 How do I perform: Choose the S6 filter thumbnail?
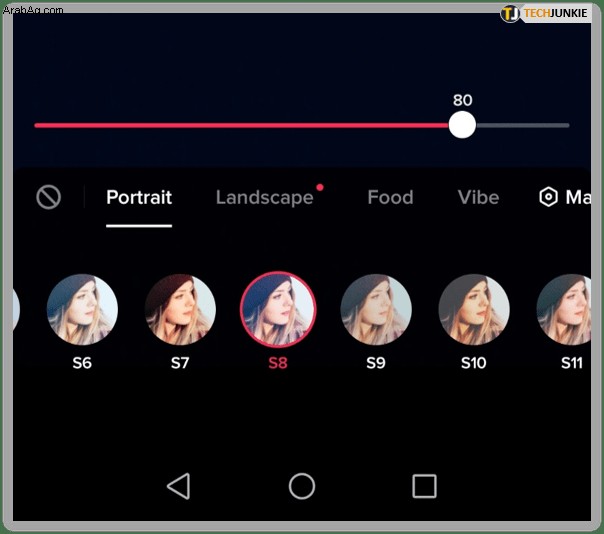pos(82,309)
